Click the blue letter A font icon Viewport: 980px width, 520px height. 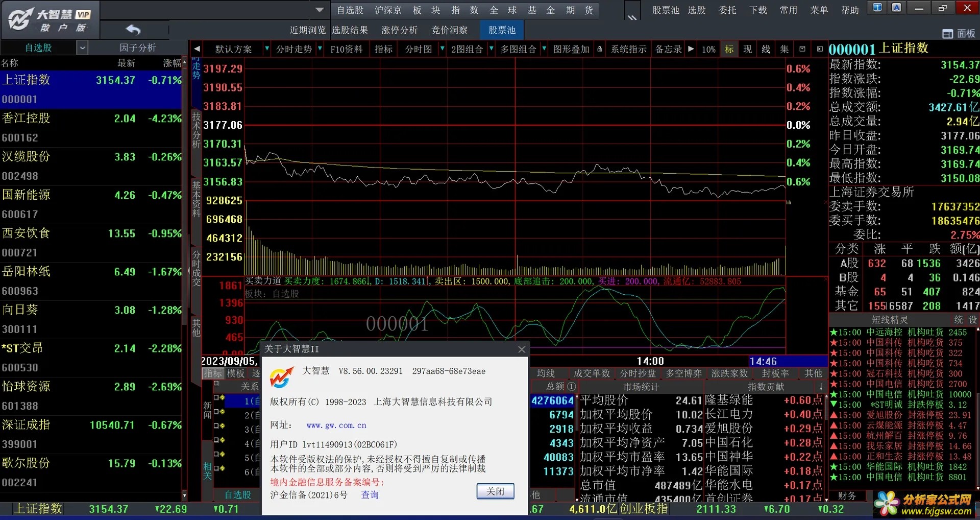point(897,8)
